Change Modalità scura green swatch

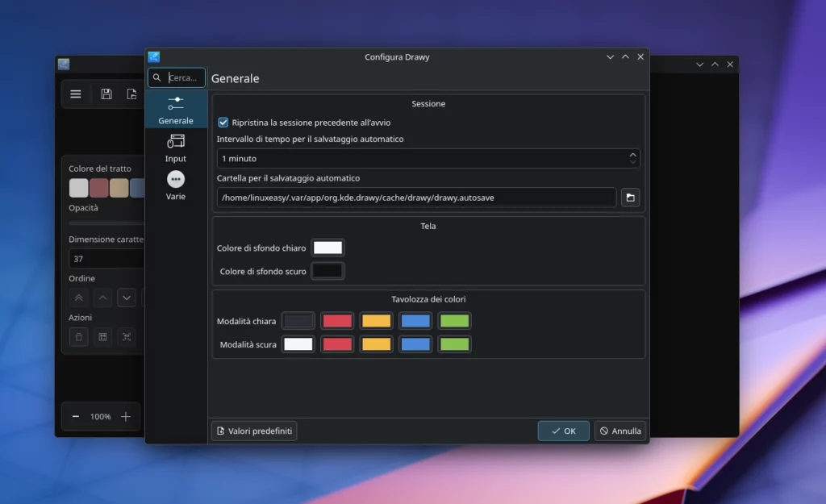[454, 344]
